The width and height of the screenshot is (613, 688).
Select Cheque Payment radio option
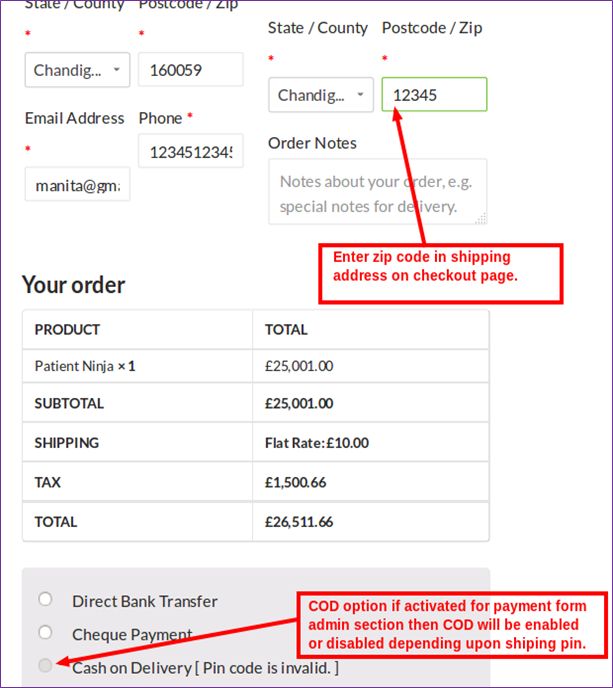point(45,632)
